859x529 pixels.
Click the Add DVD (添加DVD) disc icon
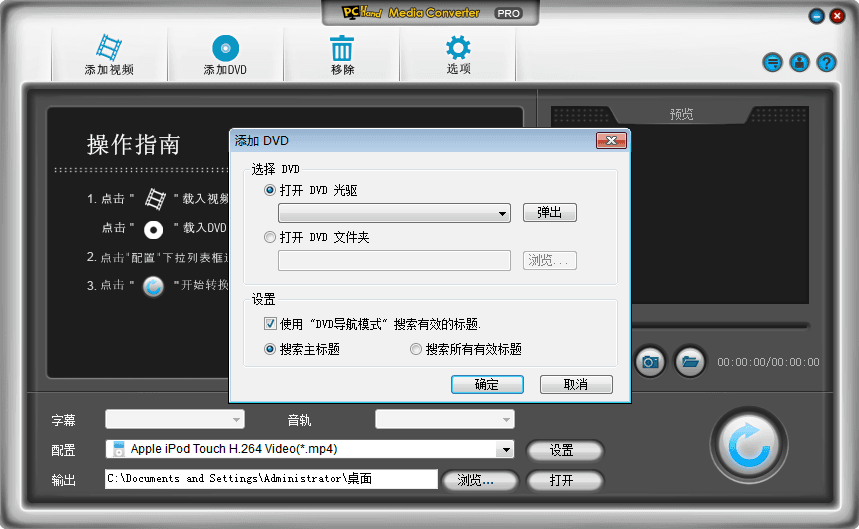(225, 48)
